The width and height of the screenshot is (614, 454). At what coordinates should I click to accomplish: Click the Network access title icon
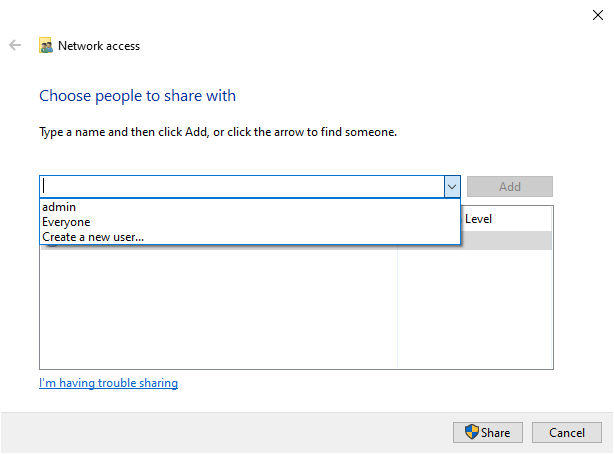46,46
